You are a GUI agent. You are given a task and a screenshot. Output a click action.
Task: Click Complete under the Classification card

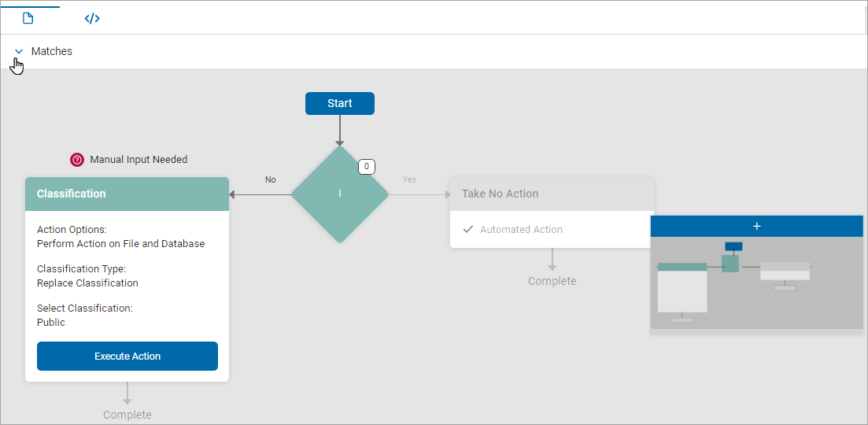coord(127,415)
